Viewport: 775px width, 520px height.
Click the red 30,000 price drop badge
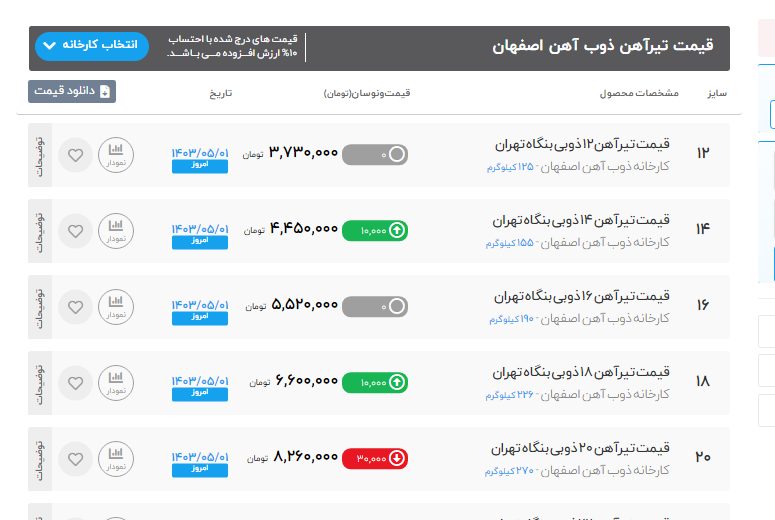pyautogui.click(x=375, y=458)
